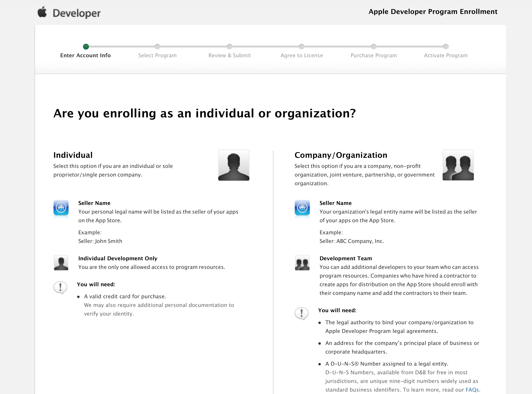Select the two-person Company/Organization enrollment picture
The width and height of the screenshot is (532, 394).
pos(458,165)
